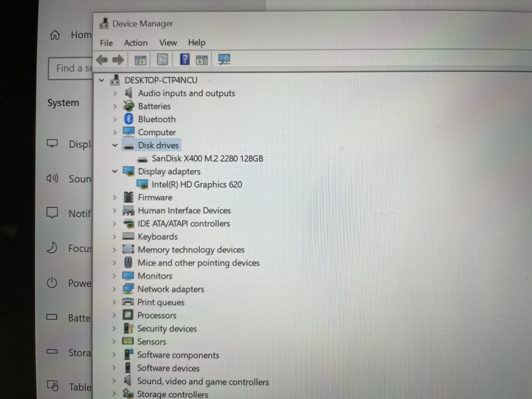Expand the Firmware category chevron
Image resolution: width=532 pixels, height=399 pixels.
[115, 198]
